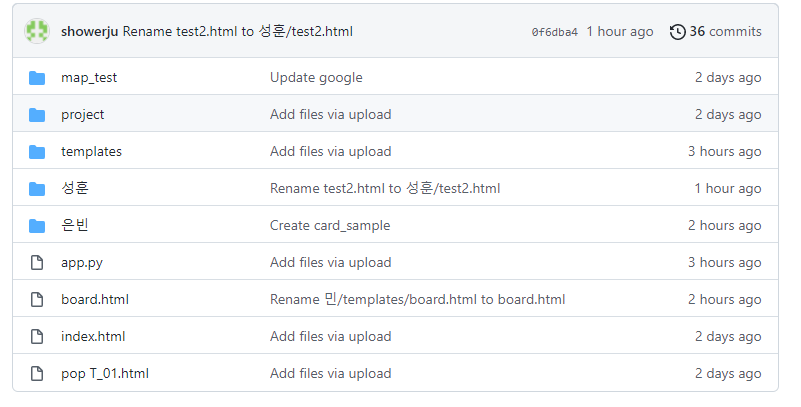Open the app.py file name link
Image resolution: width=801 pixels, height=407 pixels.
[x=82, y=263]
